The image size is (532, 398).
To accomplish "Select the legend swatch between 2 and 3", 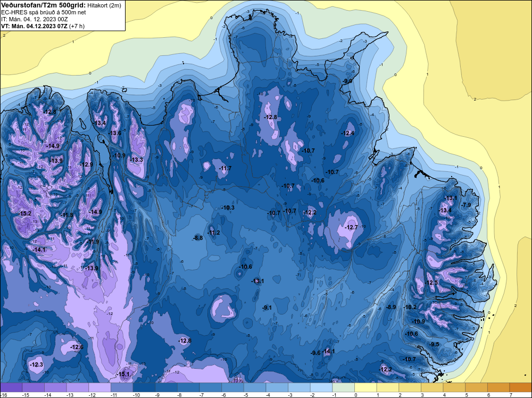I will pyautogui.click(x=410, y=387).
